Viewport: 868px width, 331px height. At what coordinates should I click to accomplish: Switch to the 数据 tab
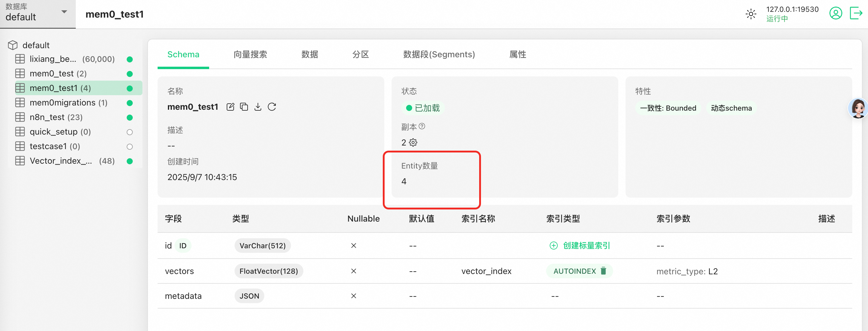310,55
